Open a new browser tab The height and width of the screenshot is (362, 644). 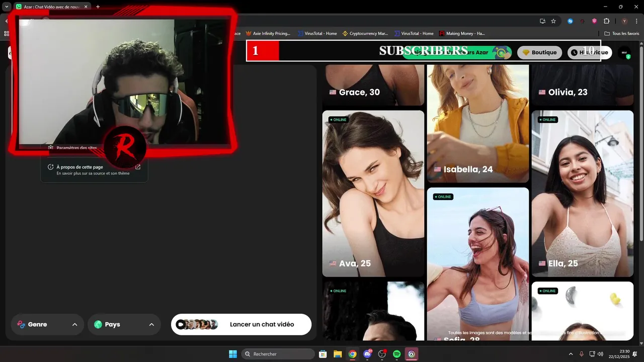tap(98, 7)
